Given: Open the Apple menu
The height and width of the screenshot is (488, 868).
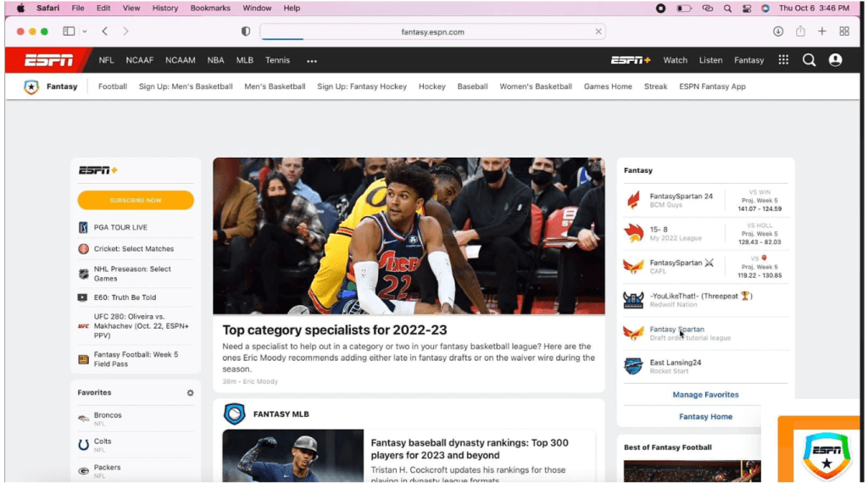Looking at the screenshot, I should coord(20,8).
